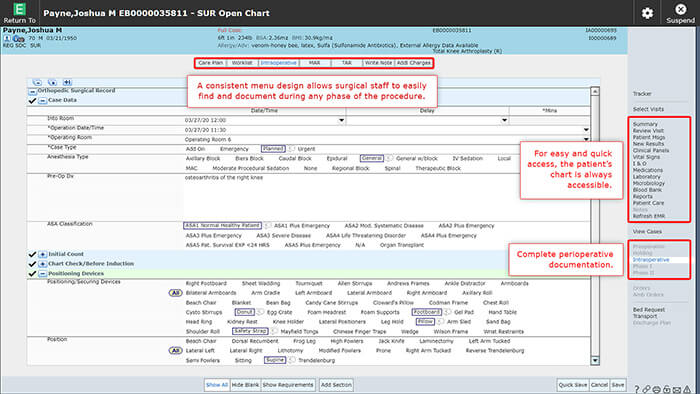Click the envelope mail icon in footer

[x=677, y=390]
